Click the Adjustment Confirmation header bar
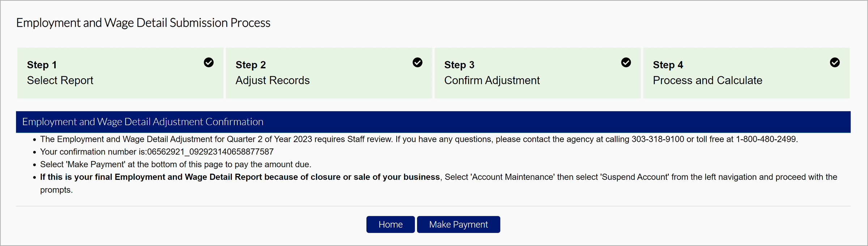The height and width of the screenshot is (246, 868). pos(433,122)
